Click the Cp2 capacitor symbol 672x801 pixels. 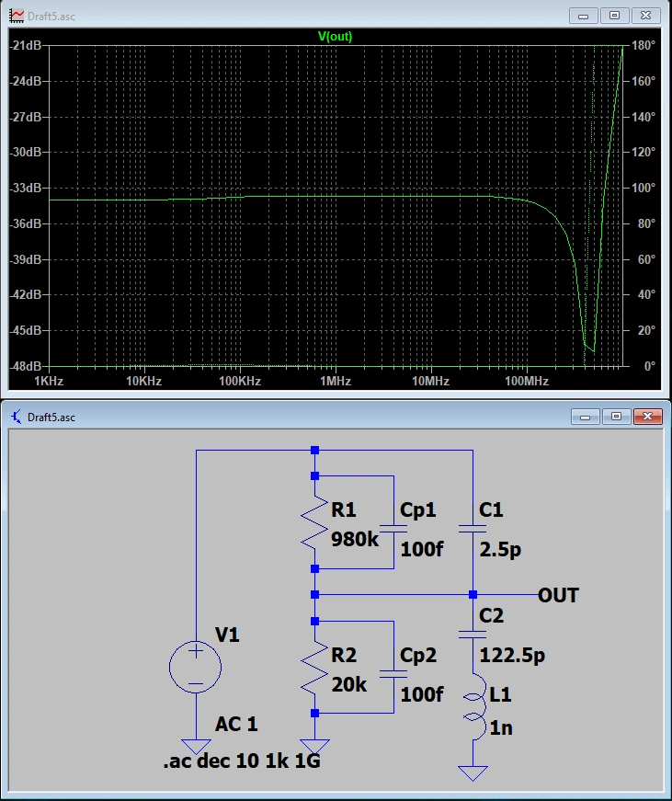pyautogui.click(x=393, y=672)
